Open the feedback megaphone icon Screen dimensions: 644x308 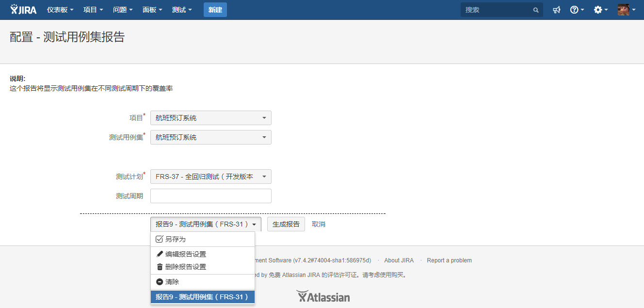click(557, 10)
